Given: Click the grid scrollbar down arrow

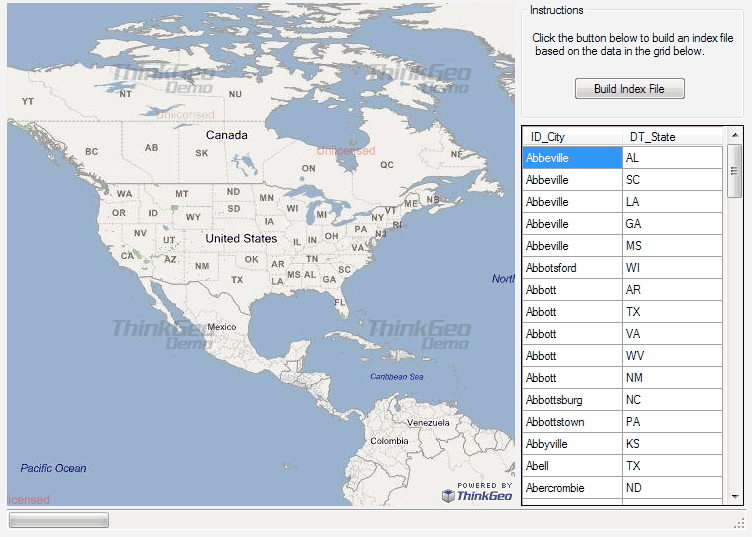Looking at the screenshot, I should pyautogui.click(x=735, y=497).
